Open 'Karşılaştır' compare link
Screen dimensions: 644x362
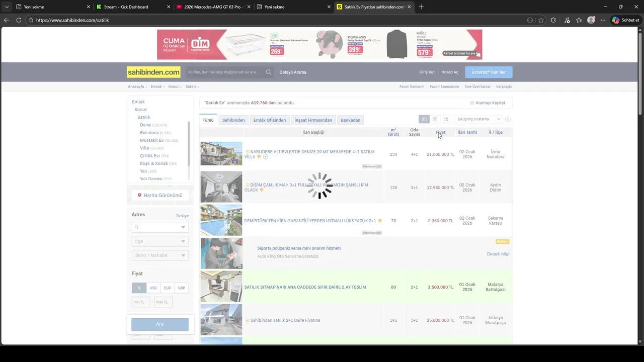click(504, 86)
